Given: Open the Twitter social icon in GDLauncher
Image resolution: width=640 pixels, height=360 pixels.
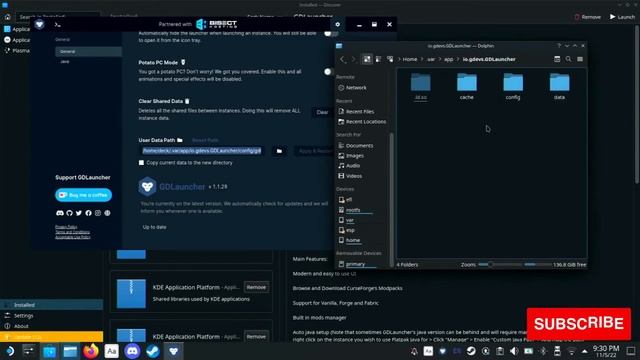Looking at the screenshot, I should [79, 213].
